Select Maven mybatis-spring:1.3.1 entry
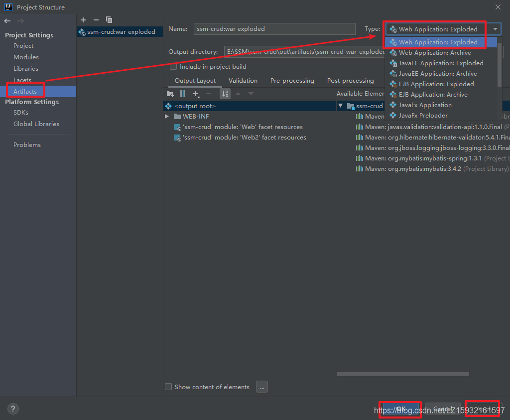The image size is (510, 420). 433,158
